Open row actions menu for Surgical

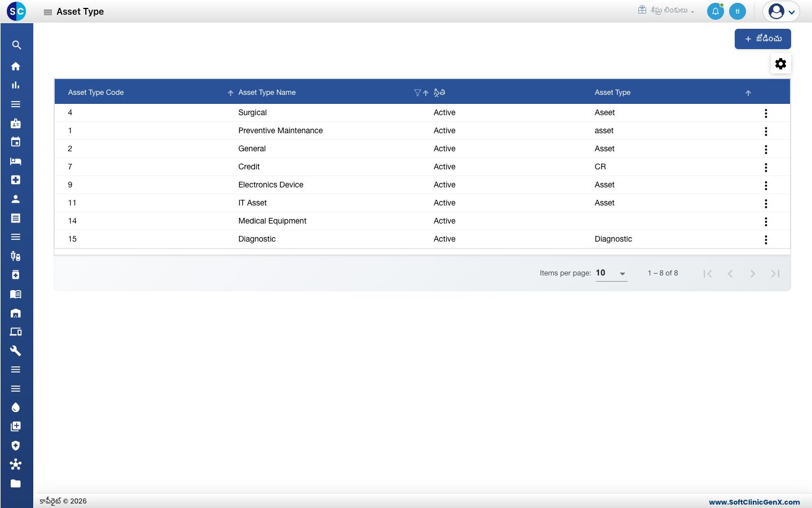pos(766,113)
